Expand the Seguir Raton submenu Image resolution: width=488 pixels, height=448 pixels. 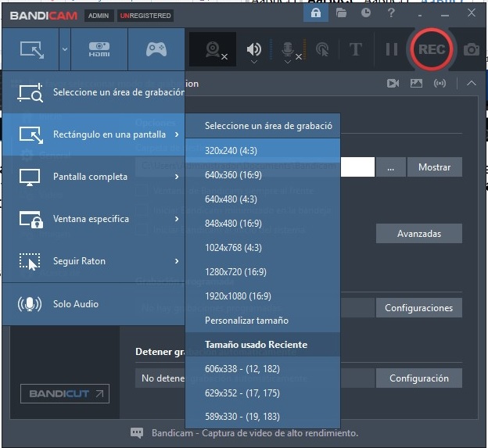pyautogui.click(x=94, y=261)
